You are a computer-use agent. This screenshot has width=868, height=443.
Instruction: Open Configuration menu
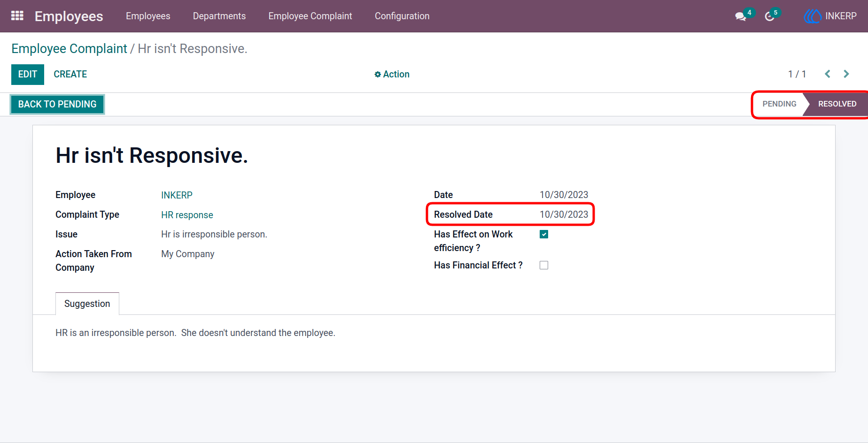point(402,16)
